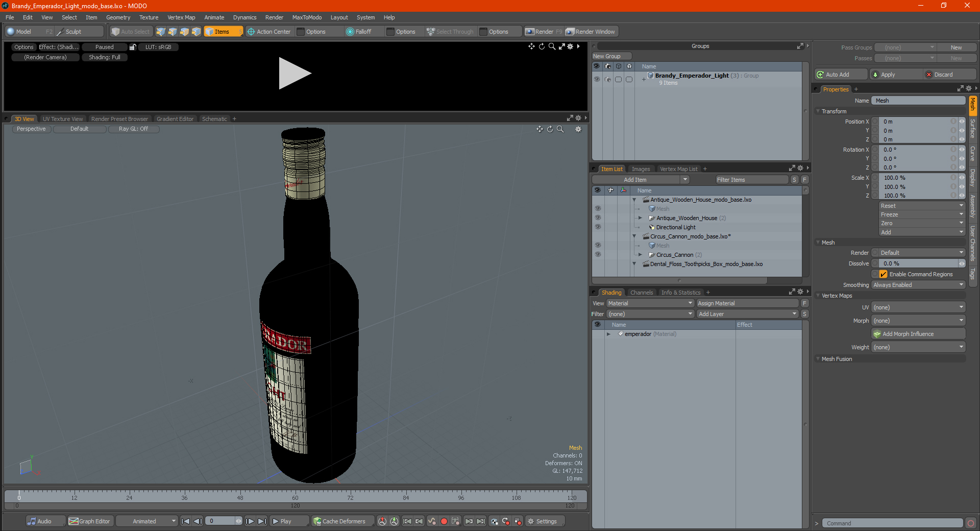Reset preview view with rotate icon

[x=542, y=46]
